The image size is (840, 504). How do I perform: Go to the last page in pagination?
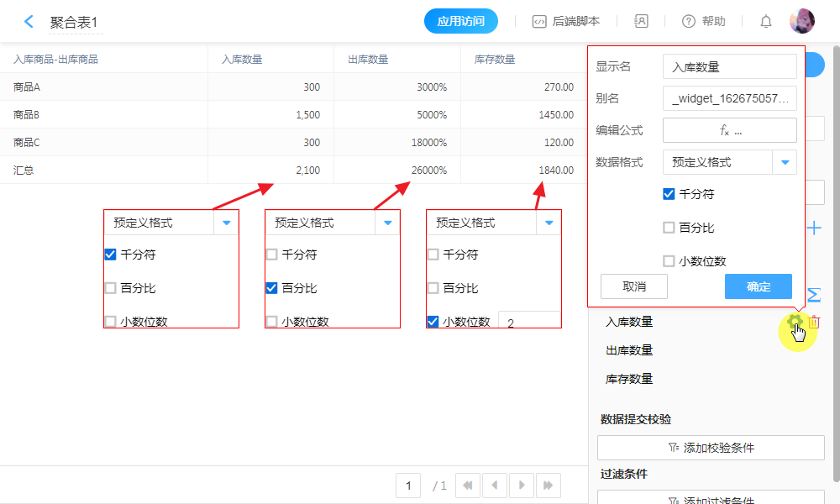click(x=549, y=485)
